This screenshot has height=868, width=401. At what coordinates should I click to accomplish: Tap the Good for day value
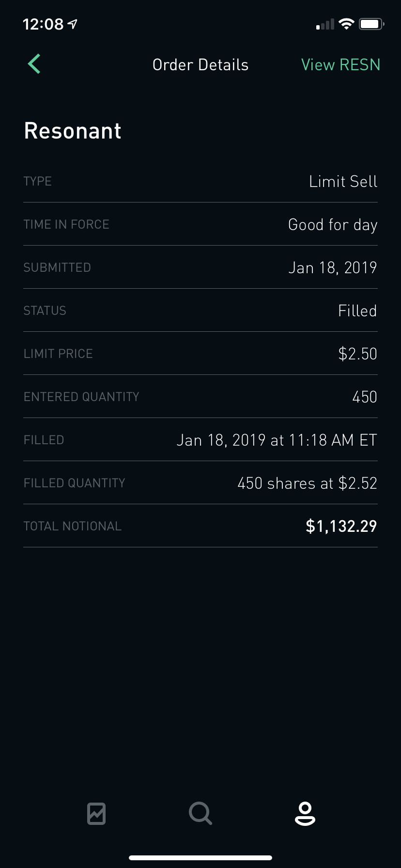(x=332, y=225)
